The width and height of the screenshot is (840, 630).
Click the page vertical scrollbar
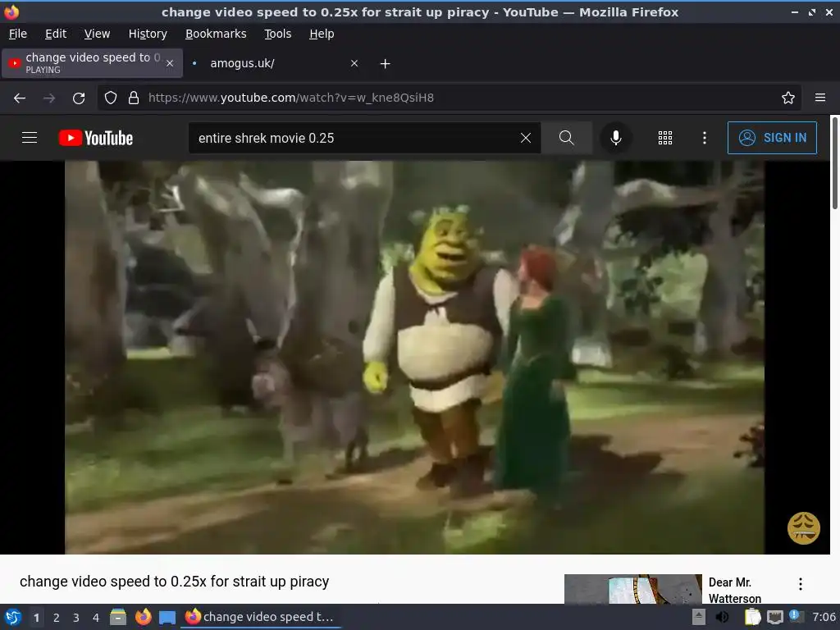834,163
